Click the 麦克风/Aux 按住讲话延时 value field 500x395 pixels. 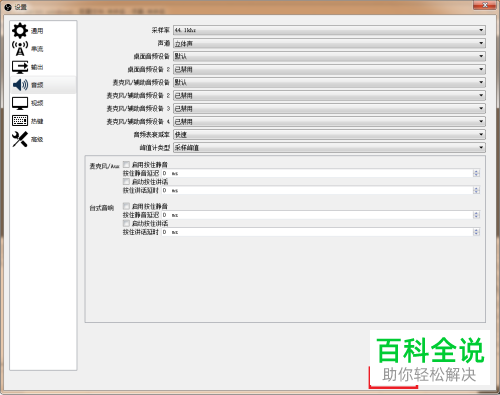coord(321,190)
